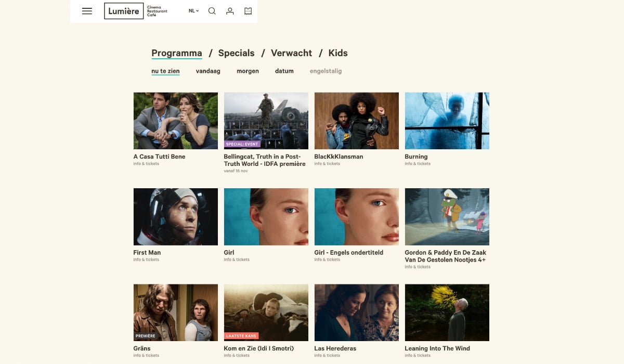This screenshot has width=624, height=364.
Task: Switch to the Specials tab
Action: click(x=237, y=53)
